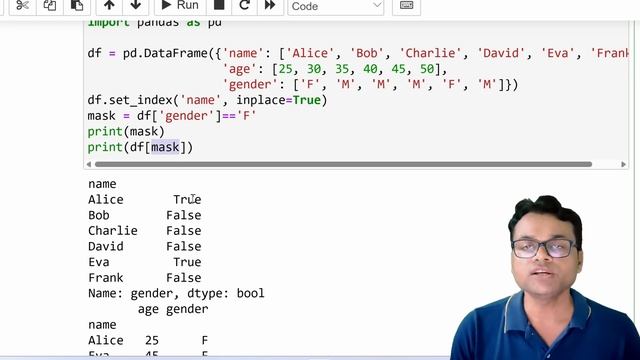Copy selected cells icon
640x360 pixels.
click(x=50, y=6)
